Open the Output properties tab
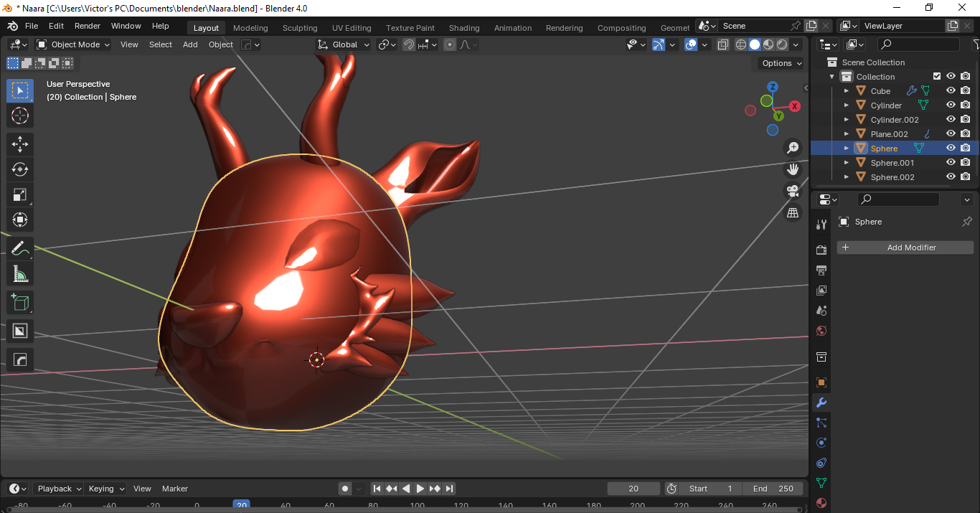This screenshot has width=980, height=513. click(821, 270)
